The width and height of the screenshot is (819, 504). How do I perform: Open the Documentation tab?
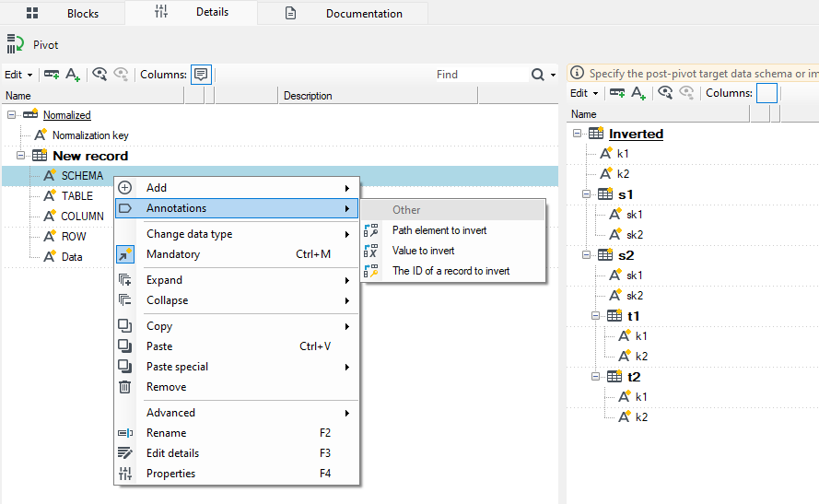coord(343,14)
